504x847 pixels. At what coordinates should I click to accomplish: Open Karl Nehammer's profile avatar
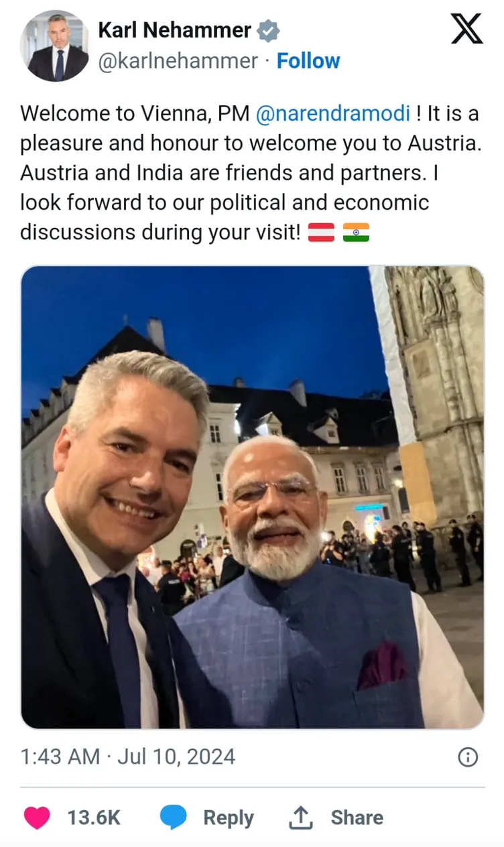click(54, 46)
